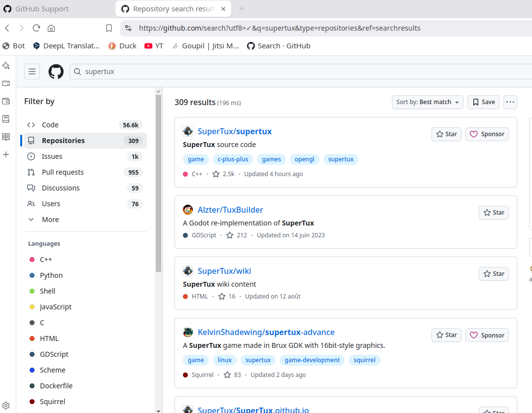532x413 pixels.
Task: Click the SuperTux/wiki repository avatar
Action: tap(188, 271)
